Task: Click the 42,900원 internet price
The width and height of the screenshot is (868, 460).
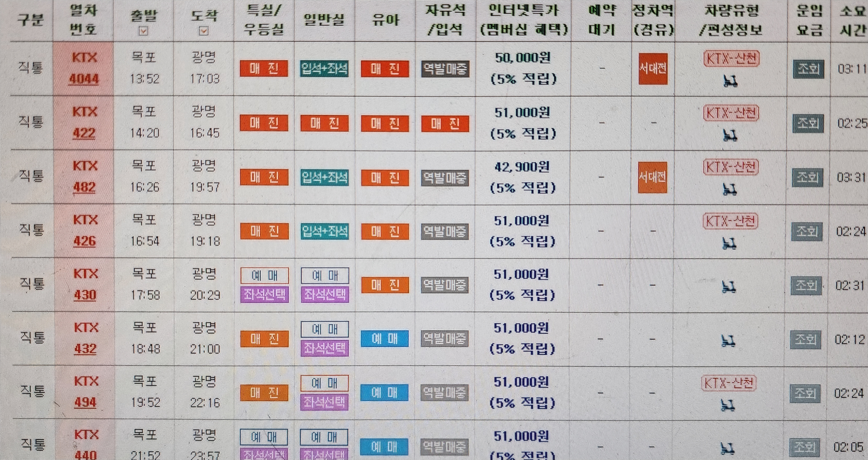Action: (522, 167)
